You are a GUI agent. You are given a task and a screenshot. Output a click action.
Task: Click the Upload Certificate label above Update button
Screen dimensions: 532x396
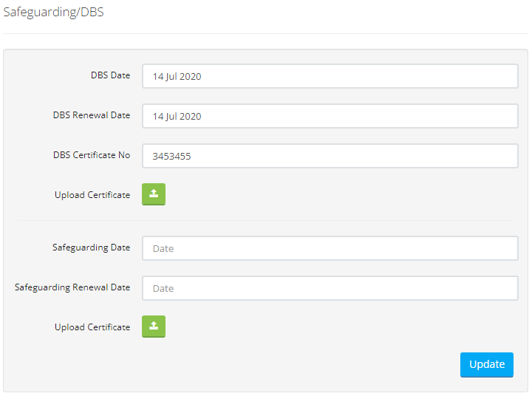92,327
